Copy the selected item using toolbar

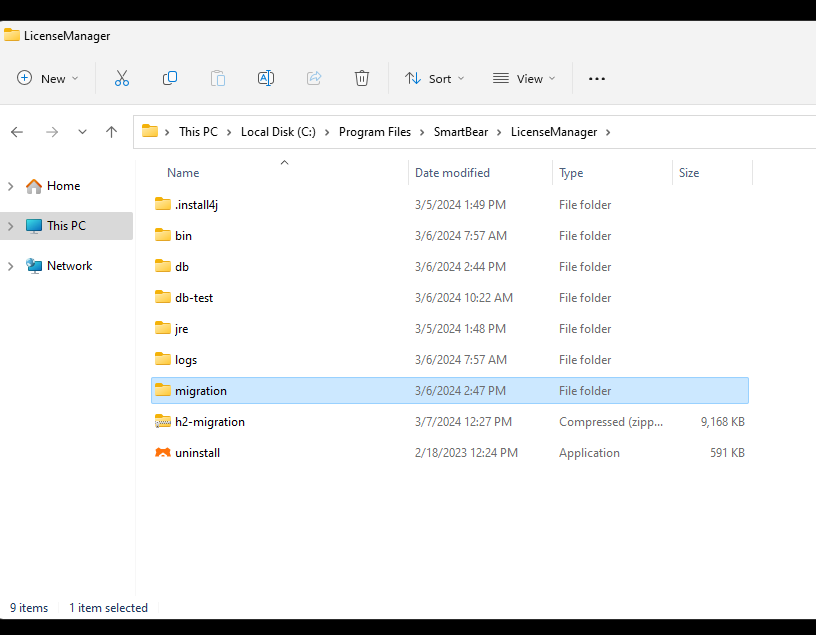pos(170,78)
